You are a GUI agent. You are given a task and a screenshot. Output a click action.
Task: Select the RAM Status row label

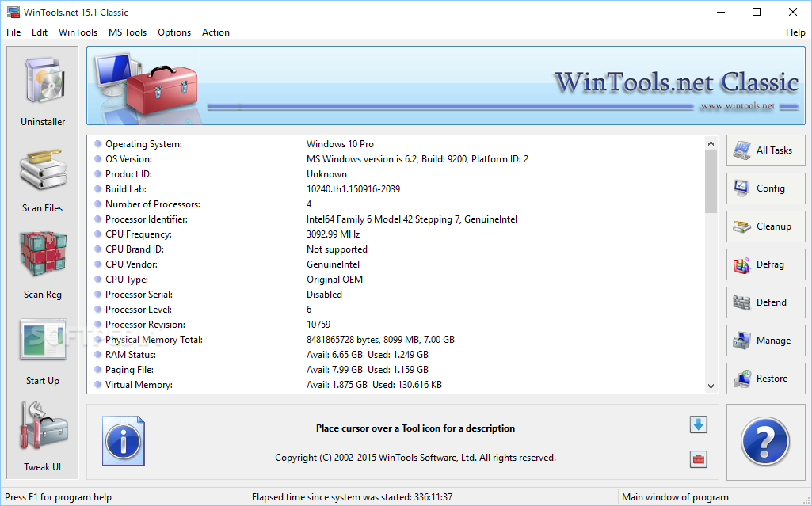131,355
